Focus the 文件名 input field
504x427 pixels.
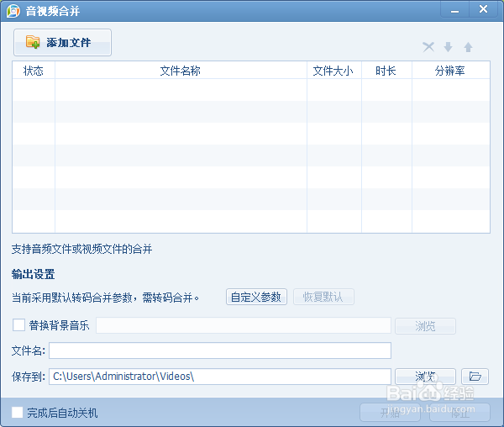point(220,351)
